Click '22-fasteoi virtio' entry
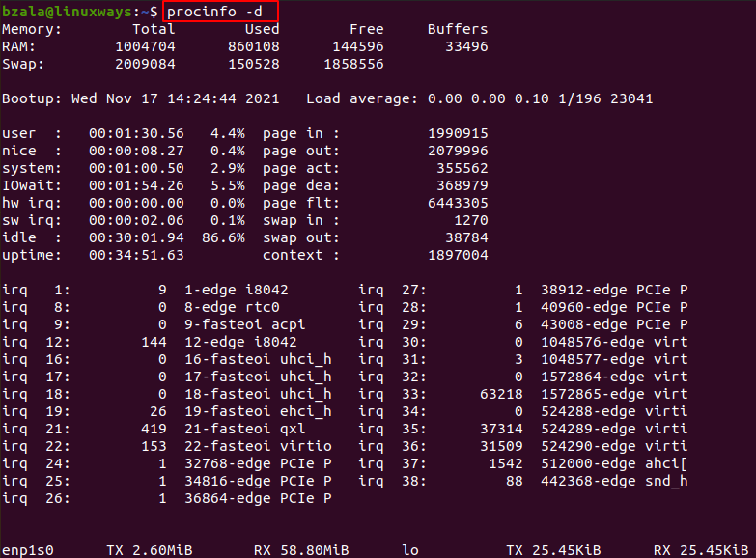Image resolution: width=756 pixels, height=558 pixels. pyautogui.click(x=258, y=446)
